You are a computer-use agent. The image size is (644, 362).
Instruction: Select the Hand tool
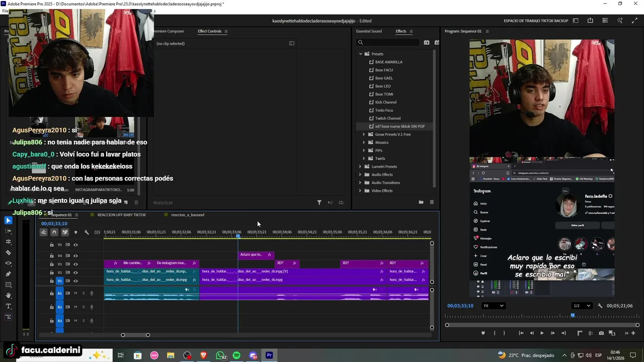click(8, 296)
